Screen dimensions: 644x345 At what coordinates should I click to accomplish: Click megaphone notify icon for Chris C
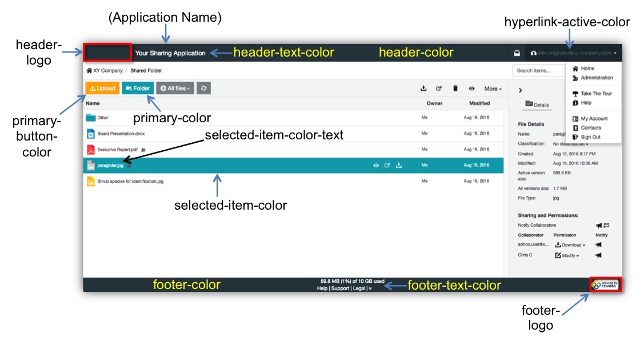[598, 255]
